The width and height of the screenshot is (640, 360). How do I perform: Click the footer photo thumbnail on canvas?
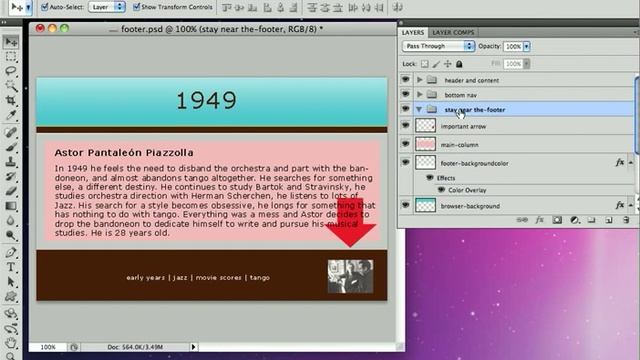[350, 276]
